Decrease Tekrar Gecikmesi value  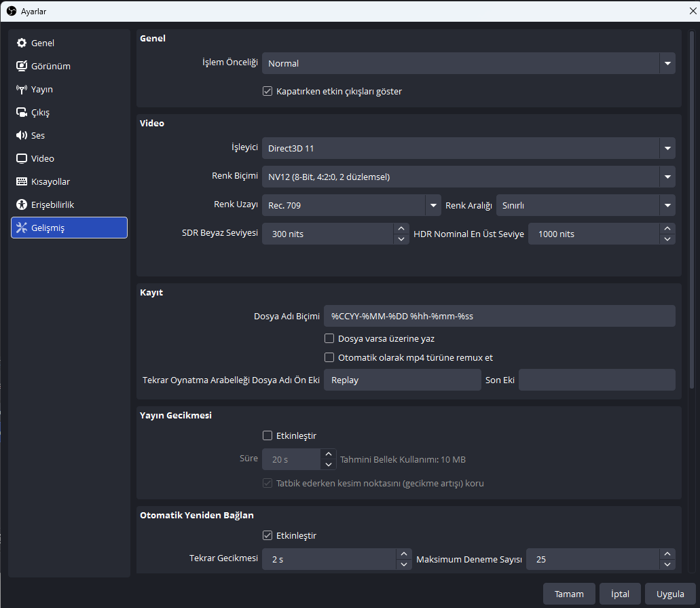tap(404, 565)
